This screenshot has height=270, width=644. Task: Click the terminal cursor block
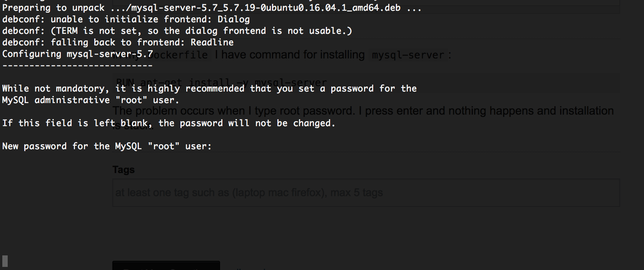[5, 261]
